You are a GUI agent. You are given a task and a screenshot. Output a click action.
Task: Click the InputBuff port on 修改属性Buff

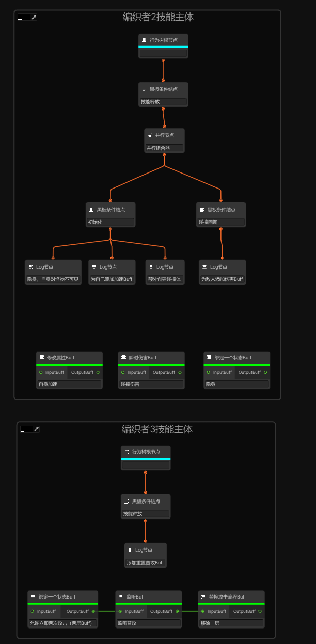(41, 372)
